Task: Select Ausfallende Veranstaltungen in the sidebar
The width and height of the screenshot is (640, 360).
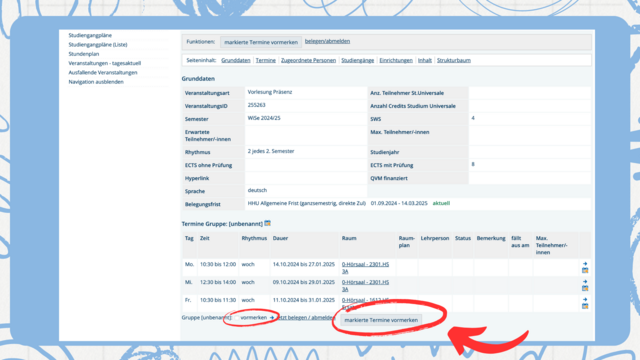Action: tap(103, 73)
